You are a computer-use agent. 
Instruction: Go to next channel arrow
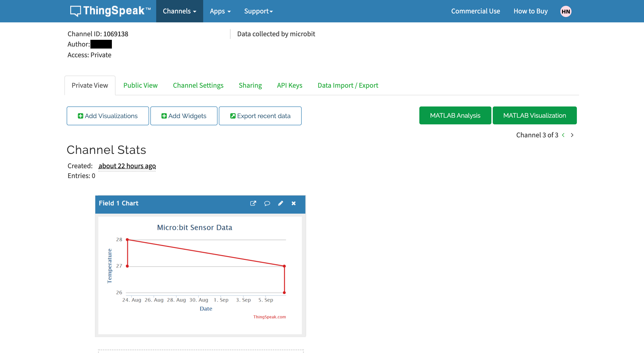point(572,135)
